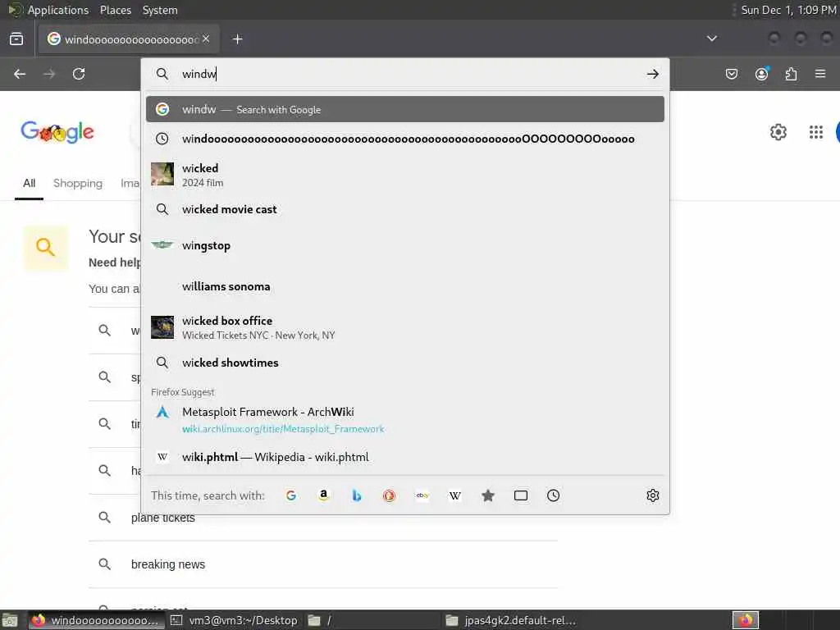Open Google apps grid
Image resolution: width=840 pixels, height=630 pixels.
(816, 132)
